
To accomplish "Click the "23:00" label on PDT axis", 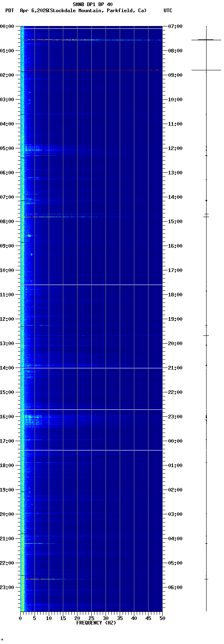I will tap(7, 587).
